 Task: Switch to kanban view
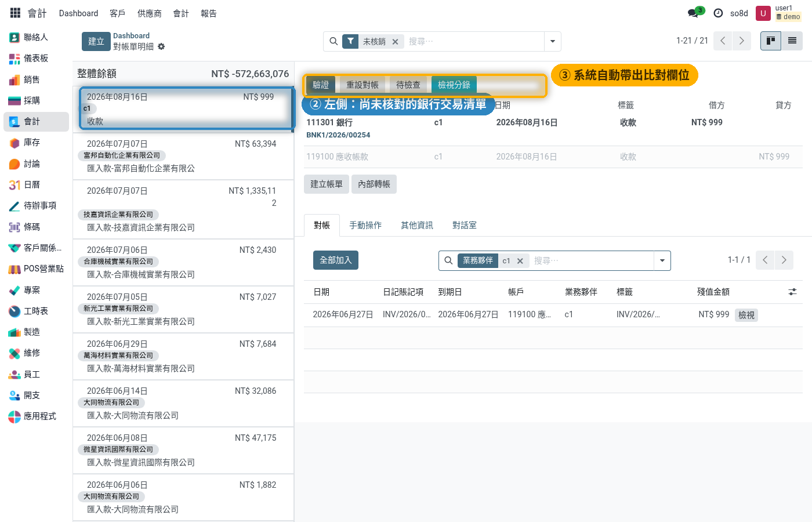pos(771,41)
